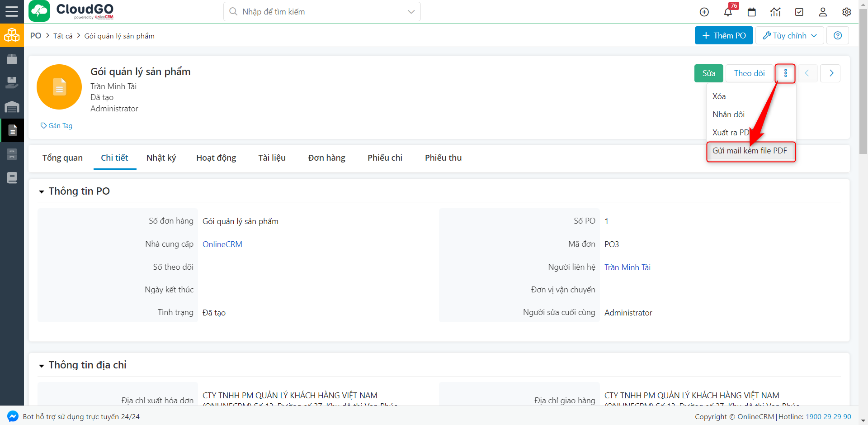Screen dimensions: 868x425
Task: Choose Nhân đôi from the menu
Action: [x=728, y=115]
